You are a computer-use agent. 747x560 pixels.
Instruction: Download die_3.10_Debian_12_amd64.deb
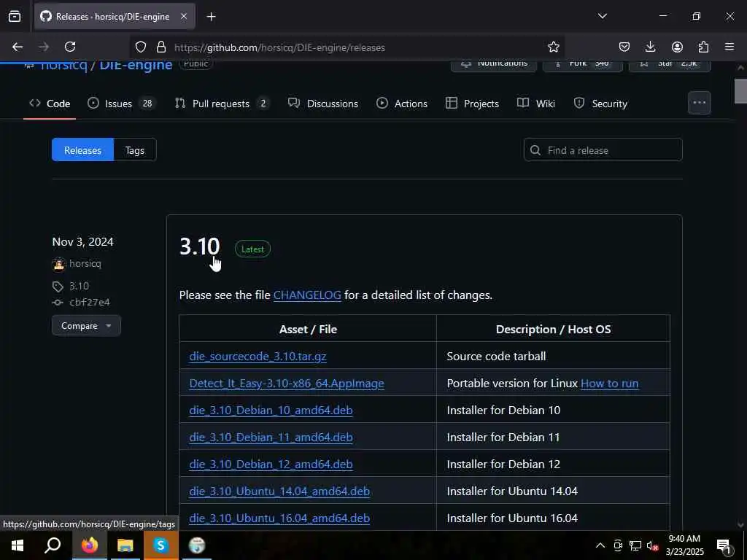pyautogui.click(x=271, y=464)
